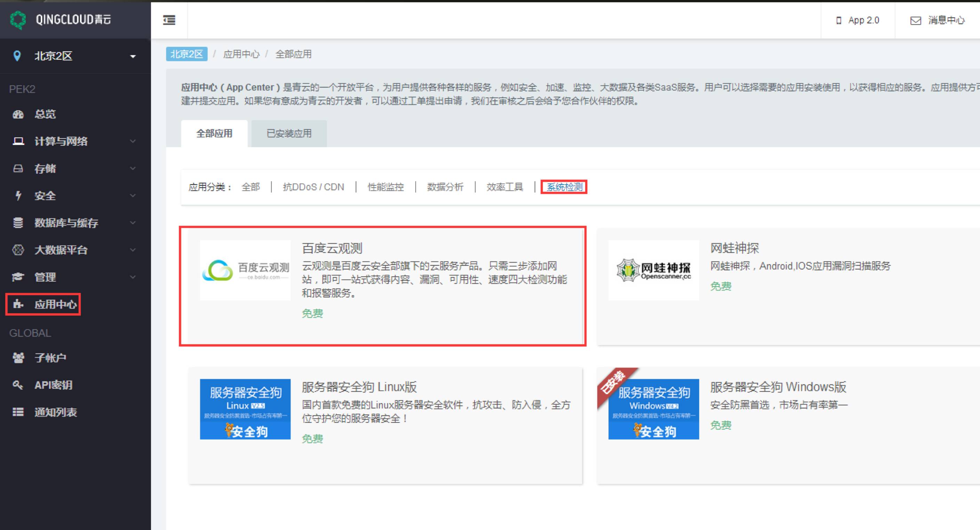Click the App 2.0 phone icon
This screenshot has height=530, width=980.
[x=838, y=21]
